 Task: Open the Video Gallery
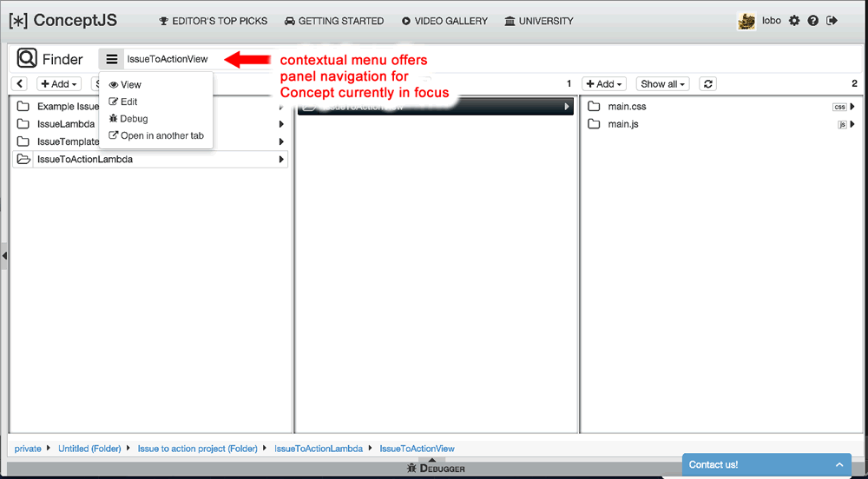[444, 21]
